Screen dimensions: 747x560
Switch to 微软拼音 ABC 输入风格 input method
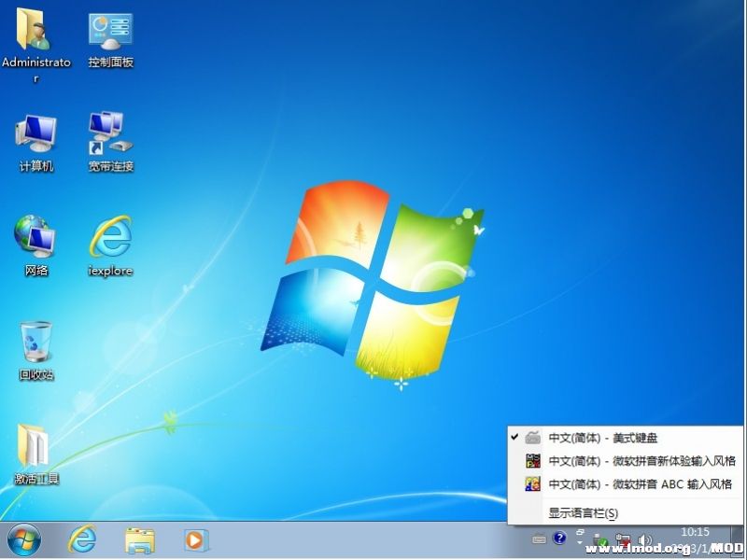[641, 484]
